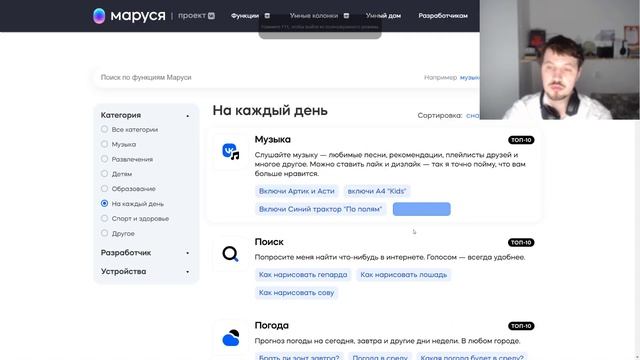Viewport: 640px width, 360px height.
Task: Select the Спорт и здоровье radio button
Action: 104,218
